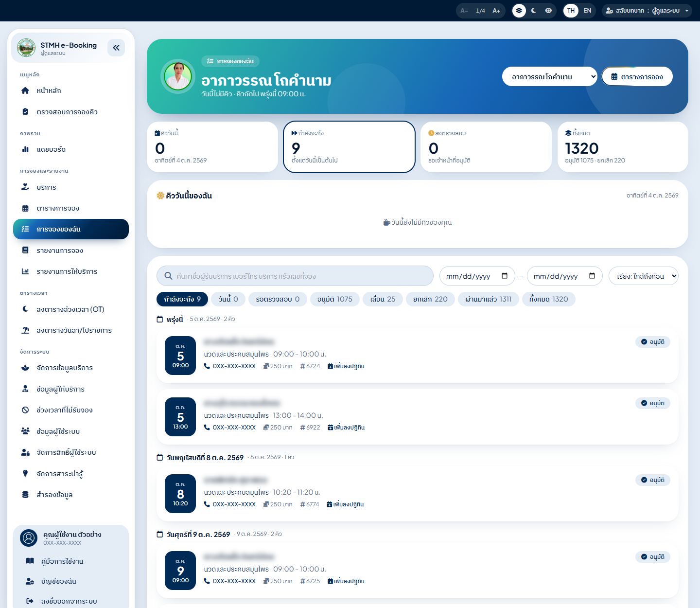700x608 pixels.
Task: Switch language to TH
Action: click(571, 11)
